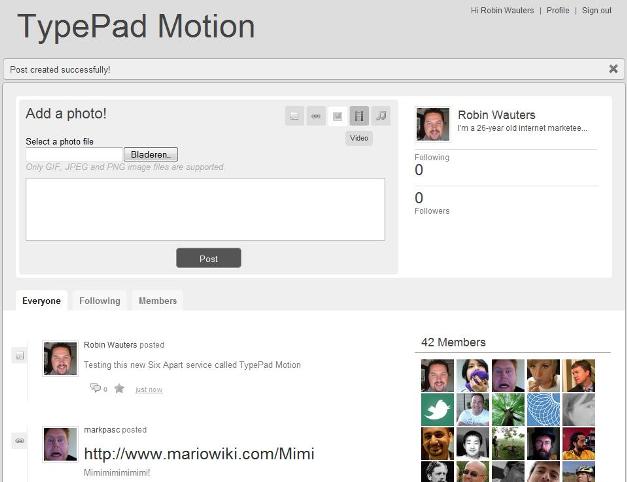The height and width of the screenshot is (482, 627).
Task: Switch to the Members tab
Action: (x=158, y=301)
